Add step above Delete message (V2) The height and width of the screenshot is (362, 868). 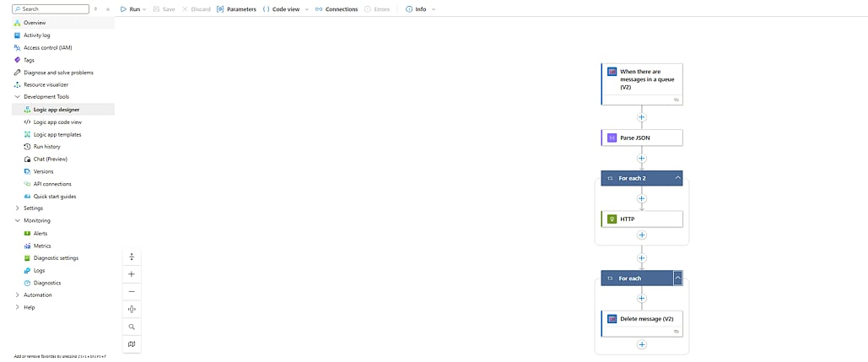(642, 299)
